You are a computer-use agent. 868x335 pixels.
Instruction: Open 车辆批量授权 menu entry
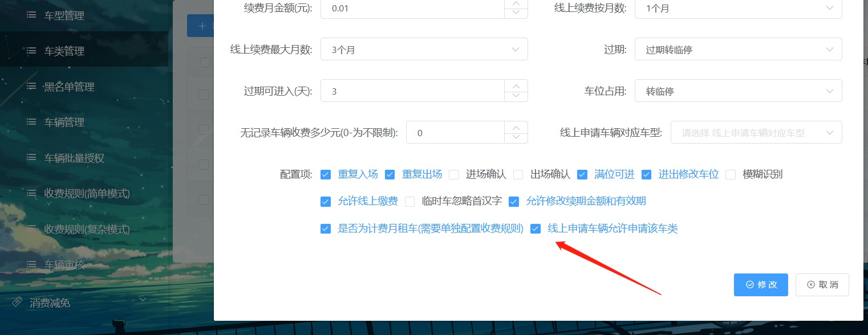(74, 158)
